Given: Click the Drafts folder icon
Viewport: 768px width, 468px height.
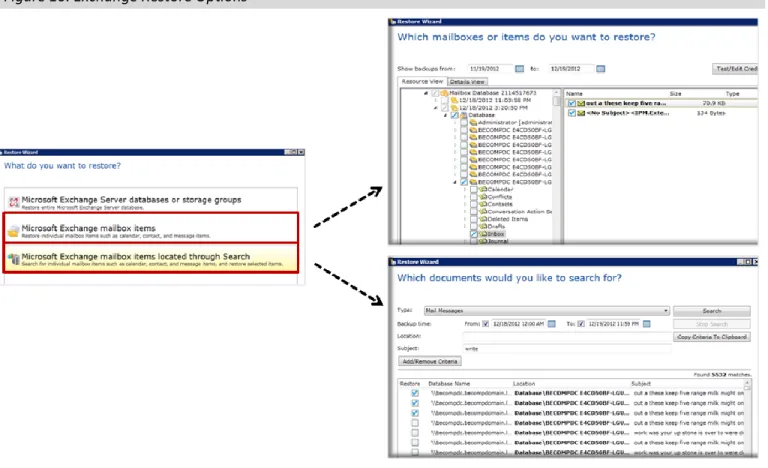Looking at the screenshot, I should 483,226.
